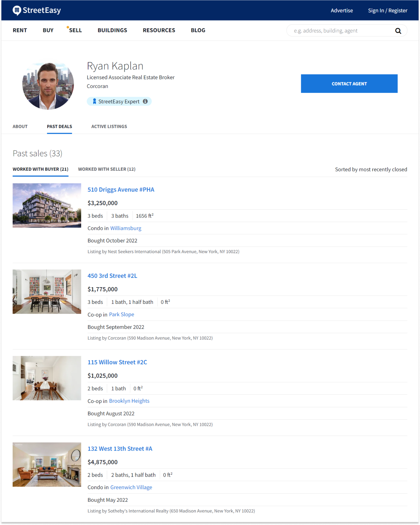Viewport: 420px width, 525px height.
Task: Switch to the ABOUT tab
Action: [20, 127]
